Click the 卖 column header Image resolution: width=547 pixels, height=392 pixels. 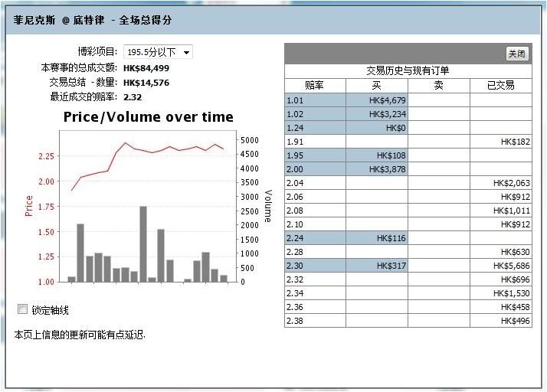pyautogui.click(x=438, y=86)
